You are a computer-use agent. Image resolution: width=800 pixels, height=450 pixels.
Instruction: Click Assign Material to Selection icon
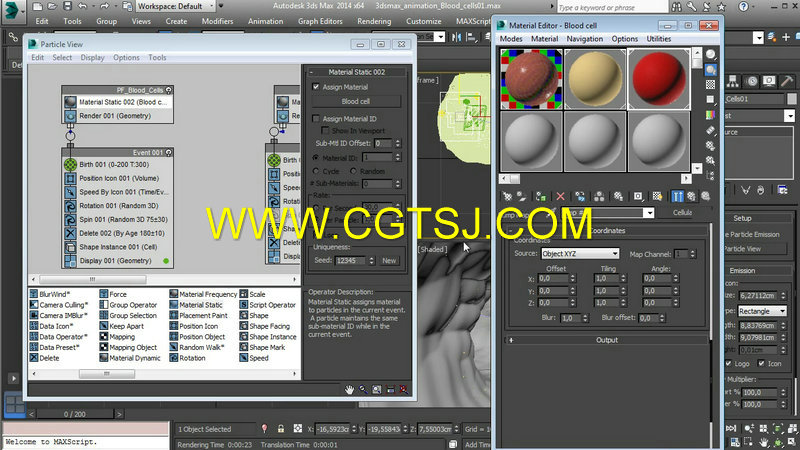[x=541, y=196]
